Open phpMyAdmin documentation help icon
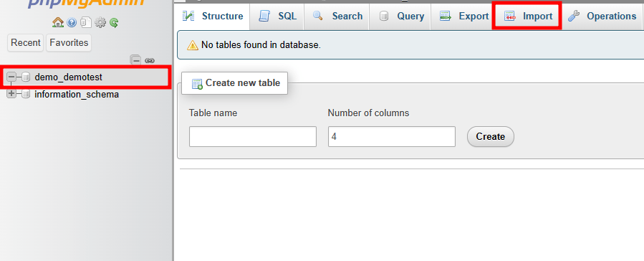The width and height of the screenshot is (644, 261). [x=72, y=23]
